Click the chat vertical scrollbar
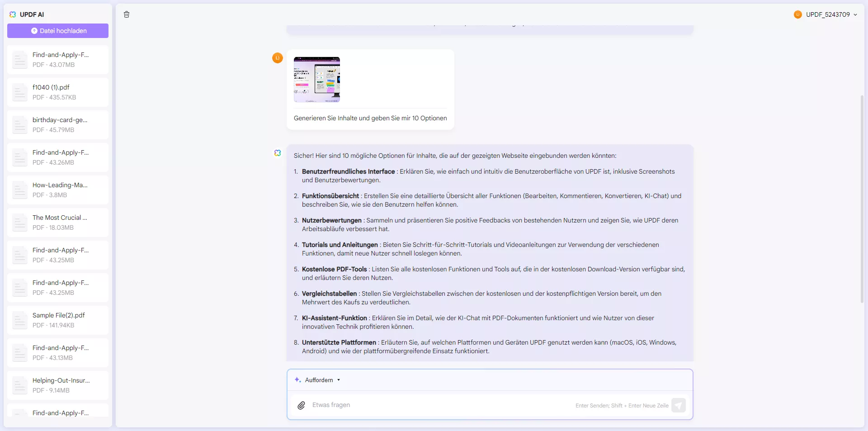The width and height of the screenshot is (868, 431). (x=862, y=199)
